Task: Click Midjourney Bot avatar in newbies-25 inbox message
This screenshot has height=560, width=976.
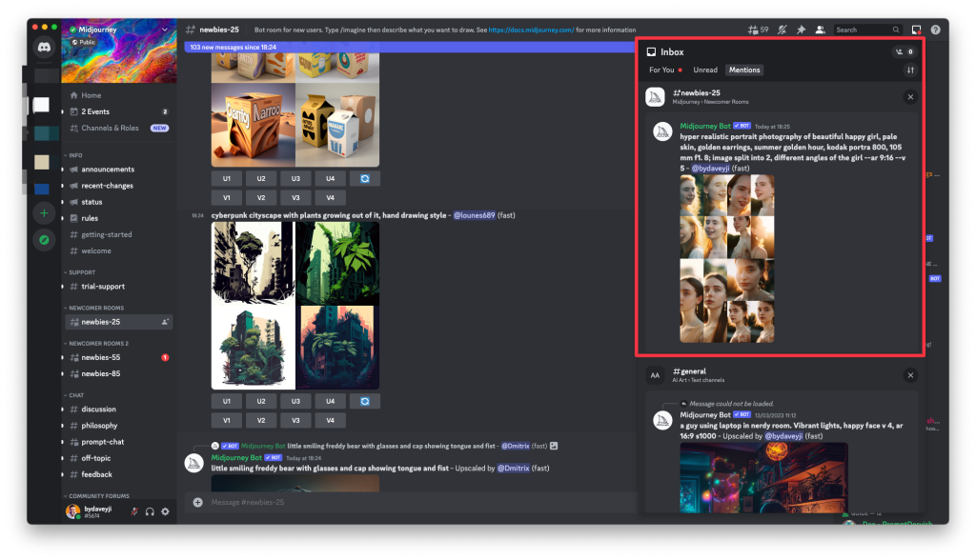Action: coord(662,132)
